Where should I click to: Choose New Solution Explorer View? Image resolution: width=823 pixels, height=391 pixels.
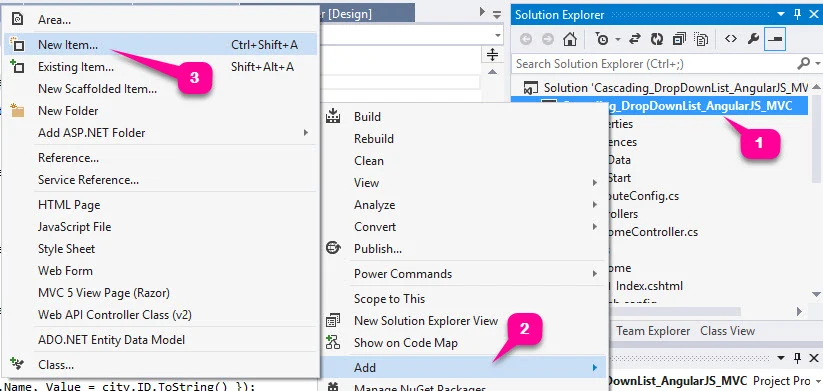465,321
